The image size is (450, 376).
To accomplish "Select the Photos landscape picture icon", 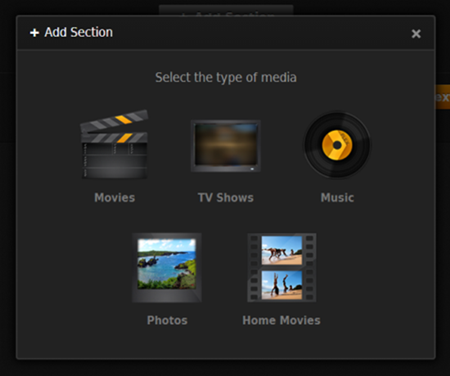I will click(167, 267).
